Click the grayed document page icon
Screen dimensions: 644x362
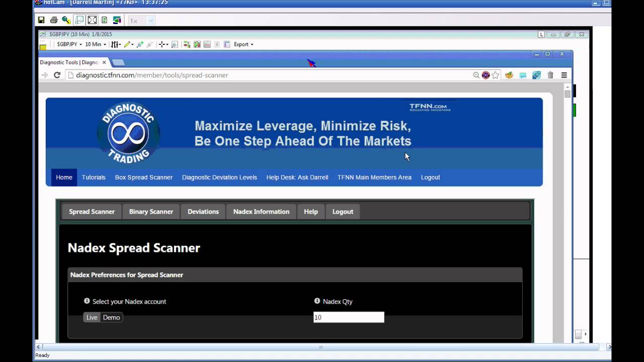(x=217, y=44)
